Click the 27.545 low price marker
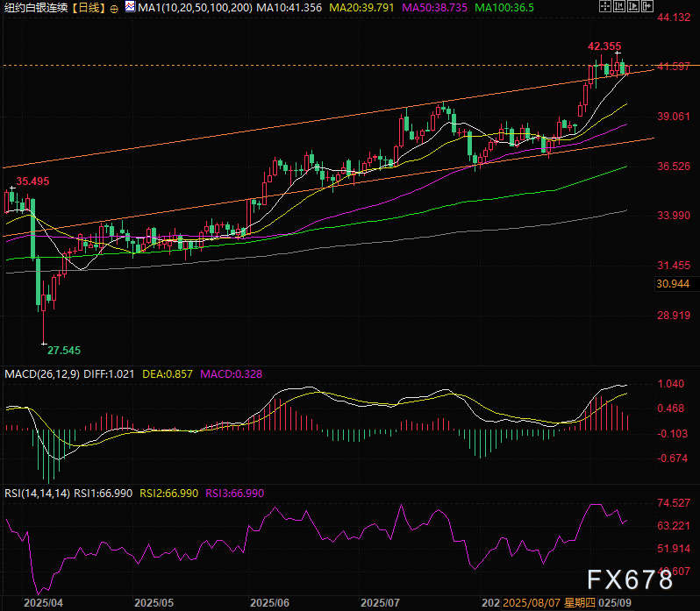The image size is (700, 611). point(61,350)
